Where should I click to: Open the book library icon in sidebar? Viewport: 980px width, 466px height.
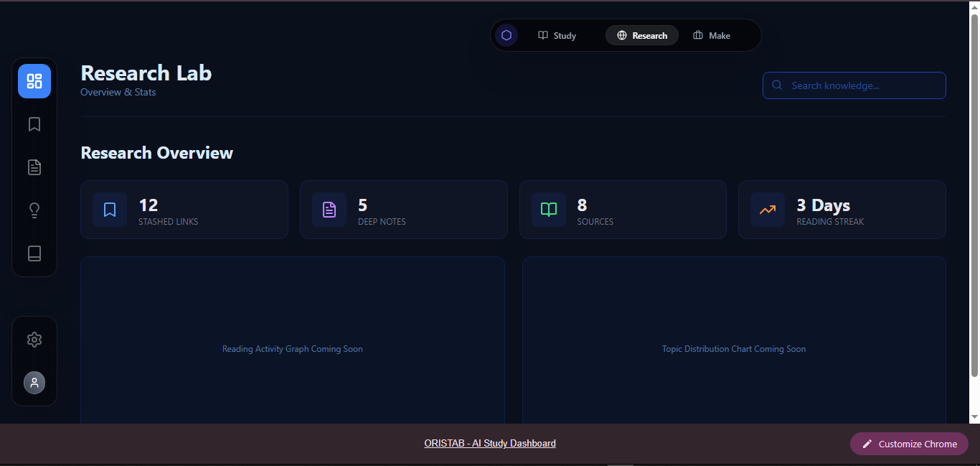coord(34,253)
